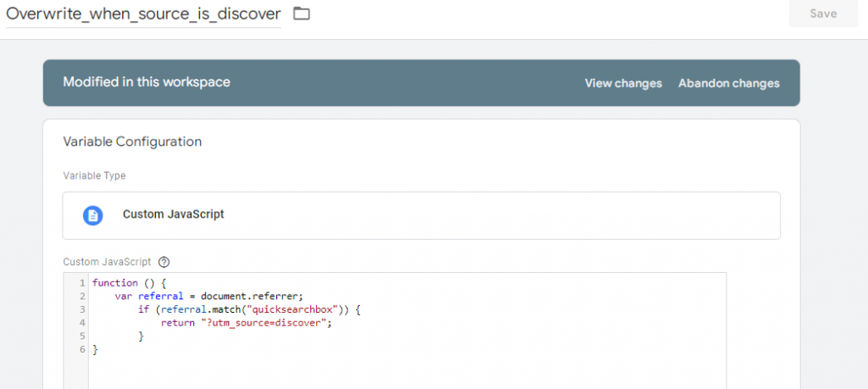Click line number 1 in editor gutter
The image size is (868, 389).
pos(81,282)
